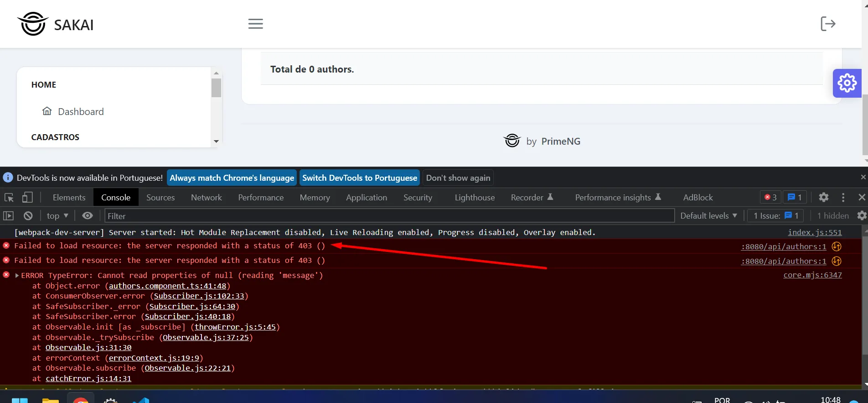Open the authors.component.ts:41:48 source link
The height and width of the screenshot is (403, 868).
click(x=167, y=286)
